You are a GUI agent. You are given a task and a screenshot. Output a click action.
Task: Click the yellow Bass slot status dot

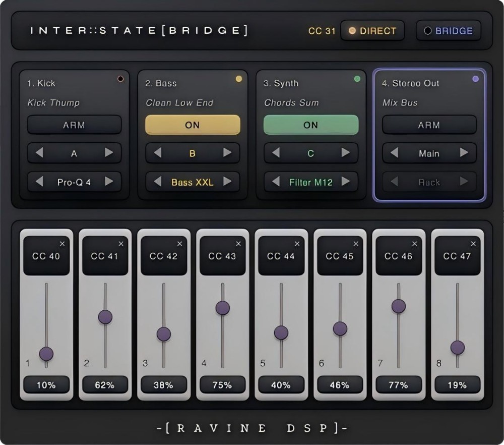click(x=239, y=79)
